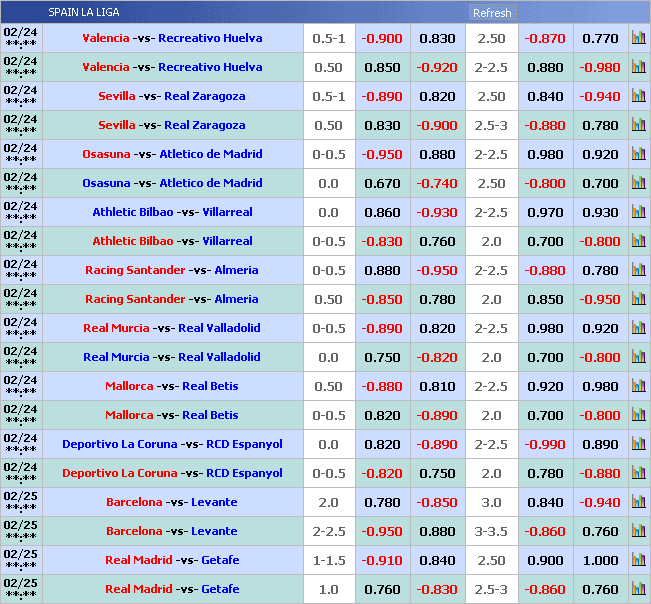
Task: Click the -0.870 odds in the Valencia row
Action: (x=545, y=38)
